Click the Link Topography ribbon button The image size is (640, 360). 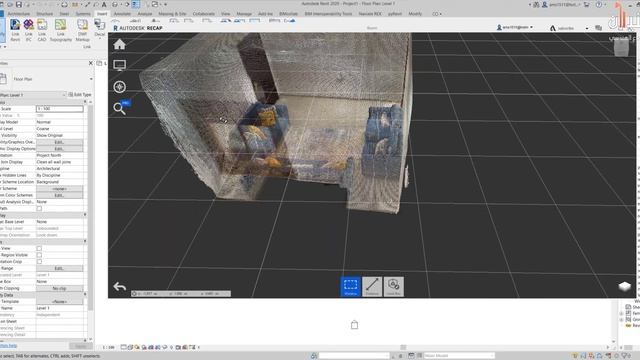coord(60,31)
